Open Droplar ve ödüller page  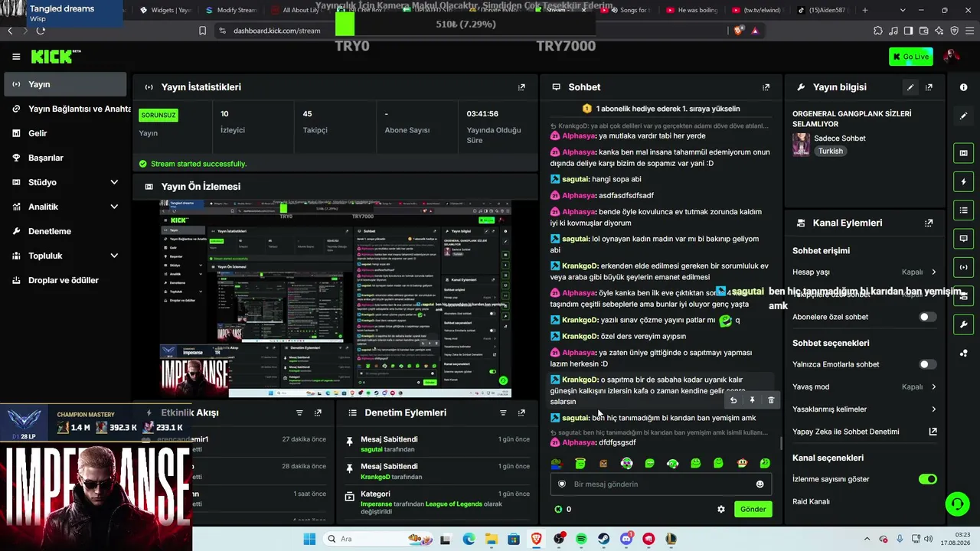point(64,280)
